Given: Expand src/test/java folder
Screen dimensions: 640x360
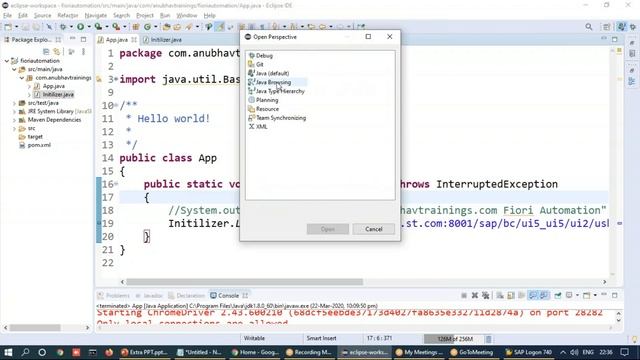Looking at the screenshot, I should (x=14, y=103).
